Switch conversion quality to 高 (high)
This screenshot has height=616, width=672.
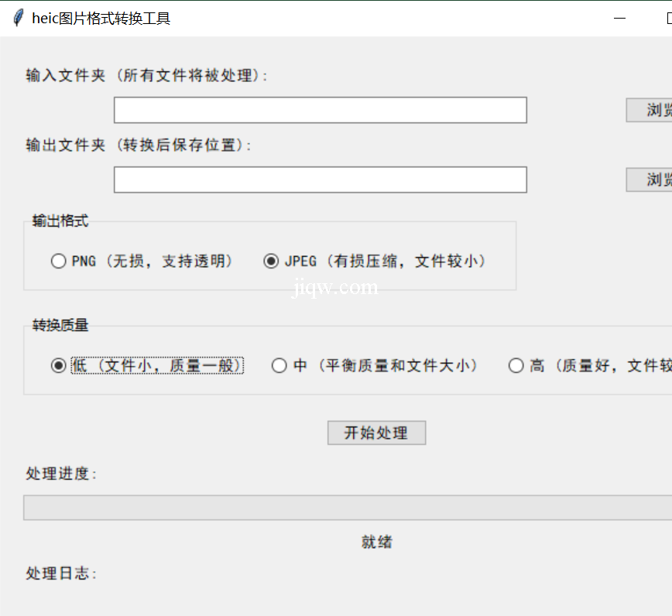click(x=516, y=366)
